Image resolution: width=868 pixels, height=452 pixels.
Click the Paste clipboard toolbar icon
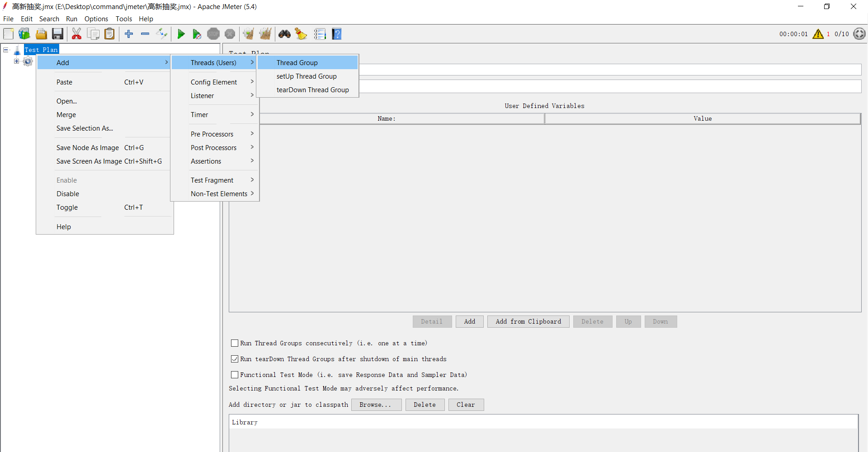(109, 34)
